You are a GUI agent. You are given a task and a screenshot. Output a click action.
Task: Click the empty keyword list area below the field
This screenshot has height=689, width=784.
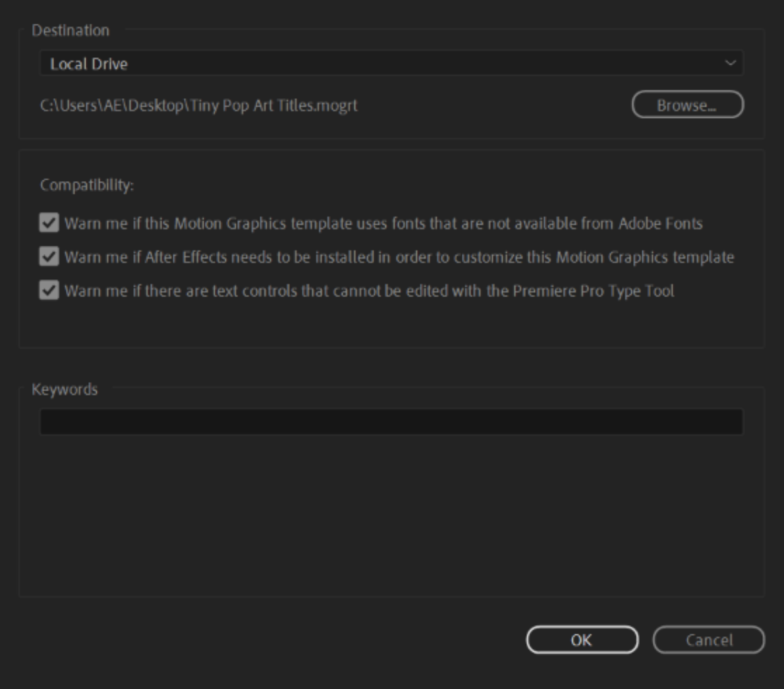tap(391, 514)
